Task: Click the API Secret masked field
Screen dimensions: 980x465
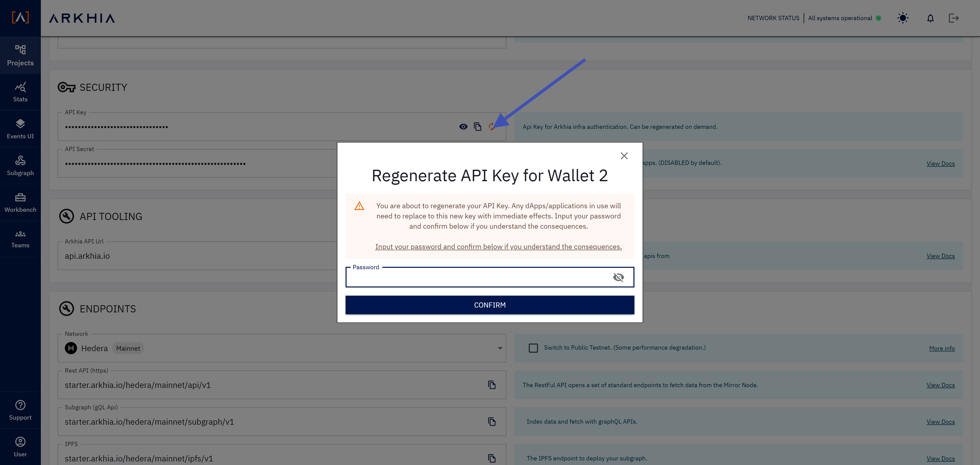Action: click(197, 164)
